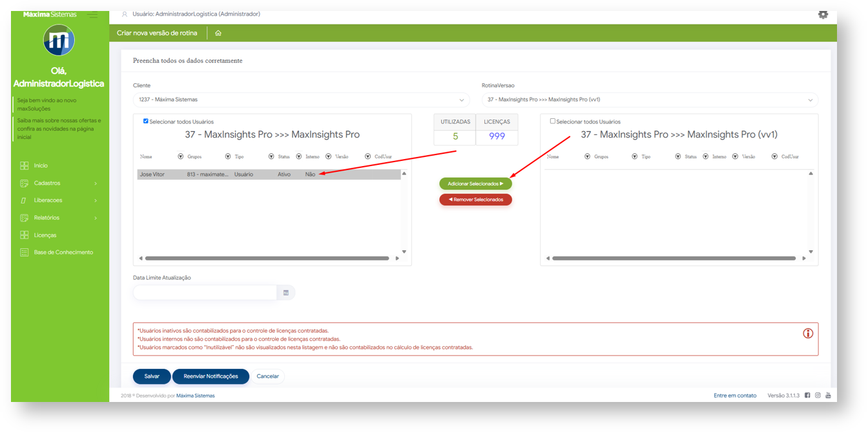868x433 pixels.
Task: Expand the Cadastros sidebar submenu
Action: click(x=59, y=184)
